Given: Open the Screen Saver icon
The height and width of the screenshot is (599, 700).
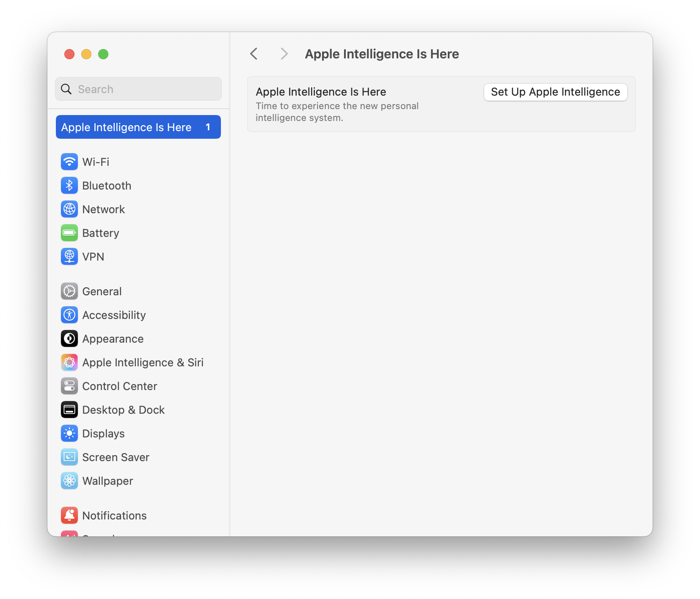Looking at the screenshot, I should tap(69, 457).
